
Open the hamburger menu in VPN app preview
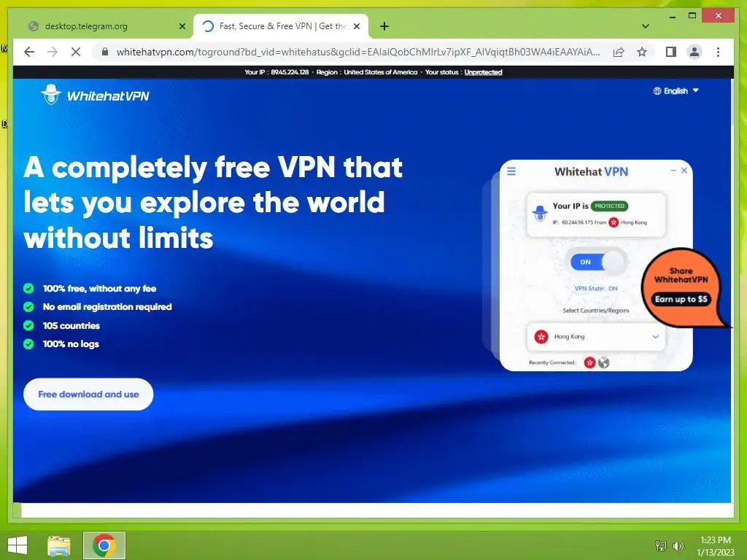click(x=511, y=171)
